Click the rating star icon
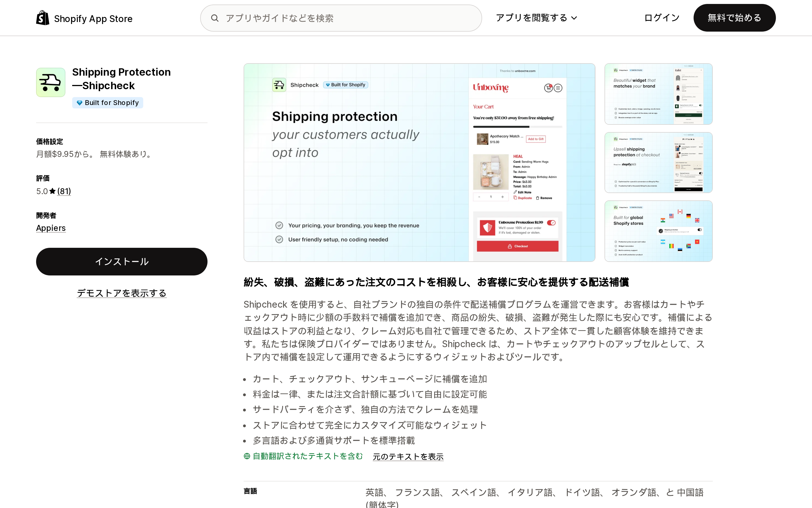 (52, 191)
